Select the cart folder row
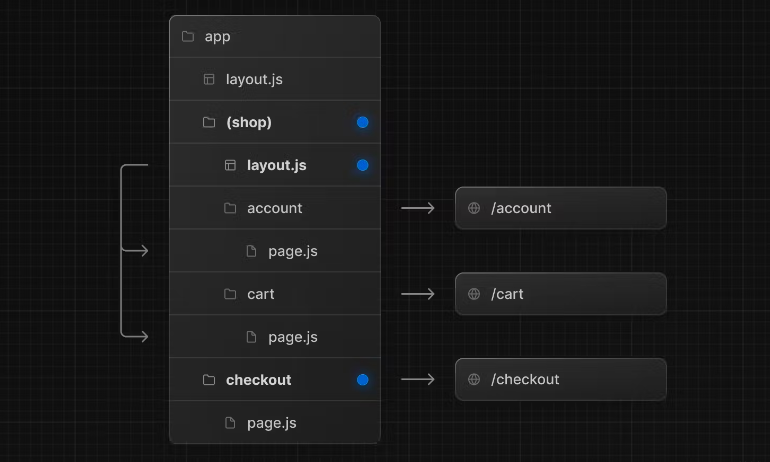Screen dimensions: 770x462 point(261,294)
